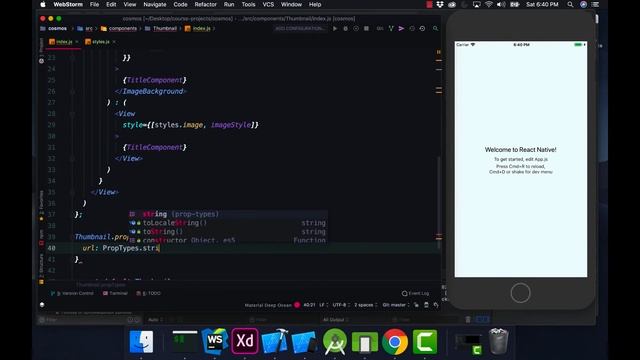
Task: Collapse the fold marker on line 26
Action: tap(72, 91)
